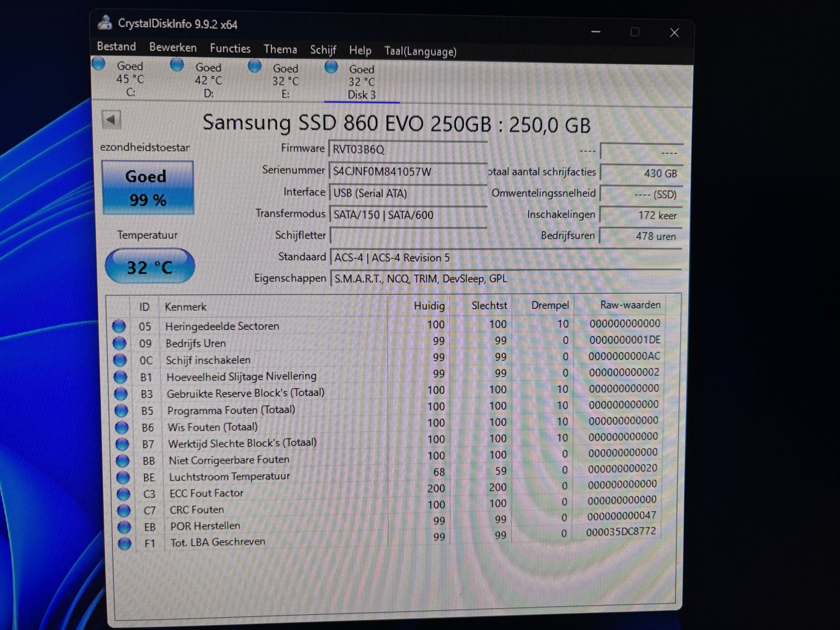Click status icon for Wis Fouten row
Image resolution: width=840 pixels, height=630 pixels.
tap(122, 427)
